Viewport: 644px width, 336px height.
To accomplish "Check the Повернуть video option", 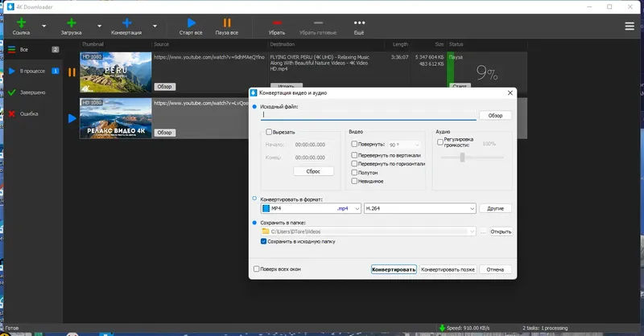I will point(354,144).
